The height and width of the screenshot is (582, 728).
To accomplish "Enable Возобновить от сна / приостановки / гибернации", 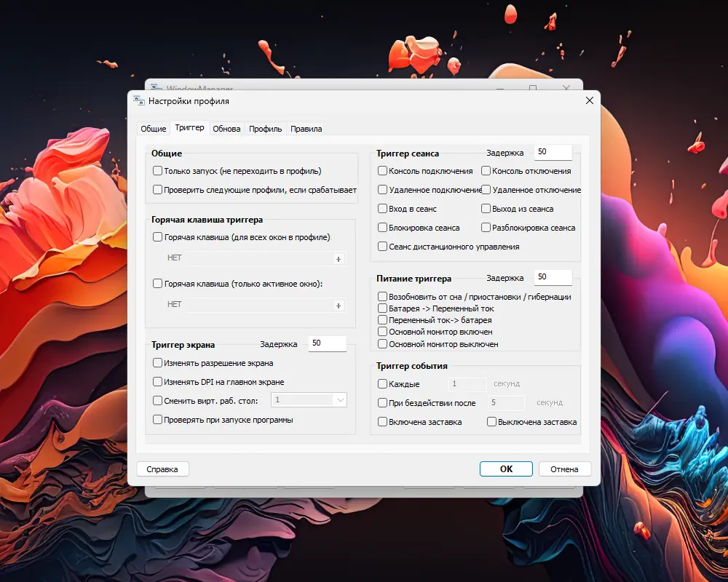I will point(381,297).
